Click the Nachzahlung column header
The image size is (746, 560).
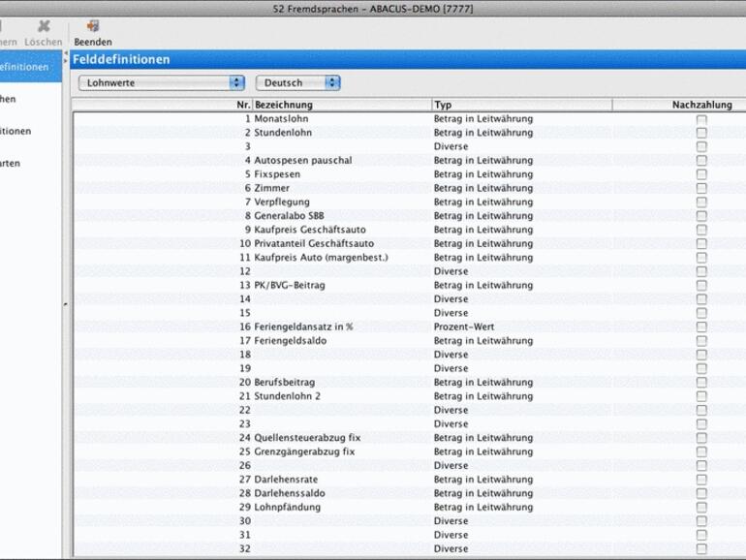coord(701,105)
